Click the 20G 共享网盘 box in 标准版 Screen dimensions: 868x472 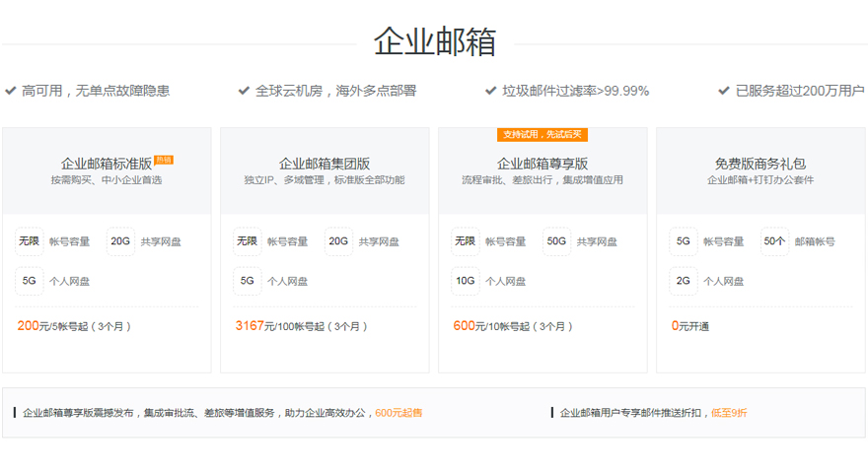pos(120,241)
